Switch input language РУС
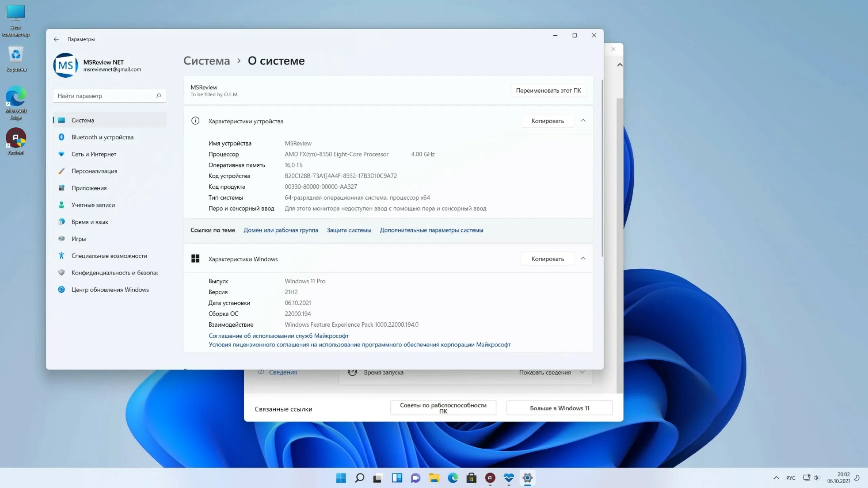This screenshot has width=868, height=488. pyautogui.click(x=791, y=478)
